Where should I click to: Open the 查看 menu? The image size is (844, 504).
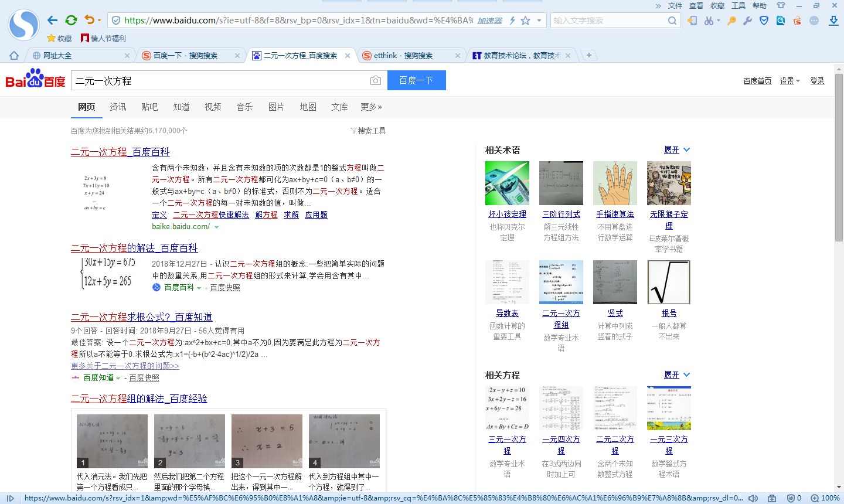point(696,6)
